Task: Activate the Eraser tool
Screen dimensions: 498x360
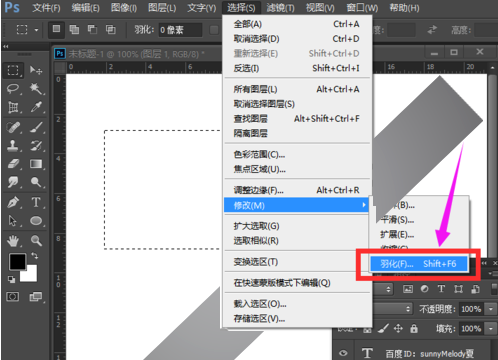Action: point(13,164)
